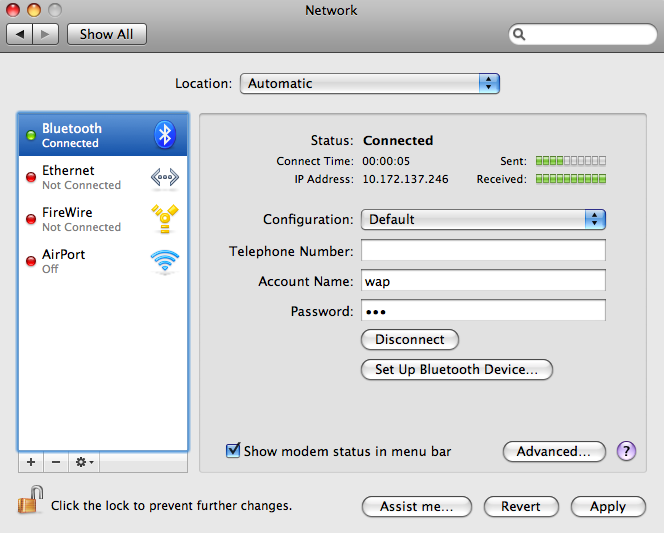Open the Location dropdown set to Automatic

click(369, 84)
